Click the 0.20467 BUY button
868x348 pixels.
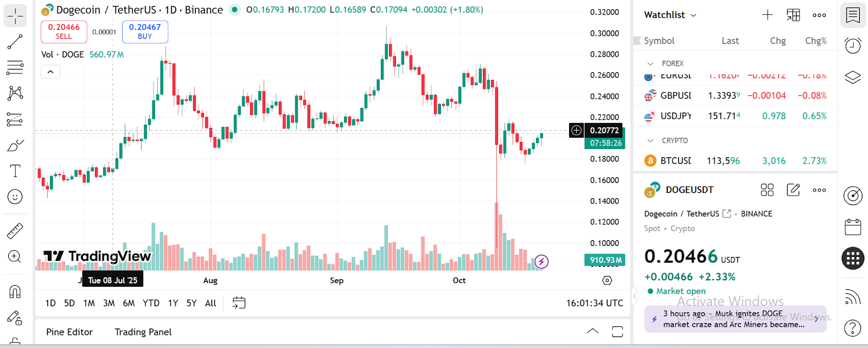point(145,31)
